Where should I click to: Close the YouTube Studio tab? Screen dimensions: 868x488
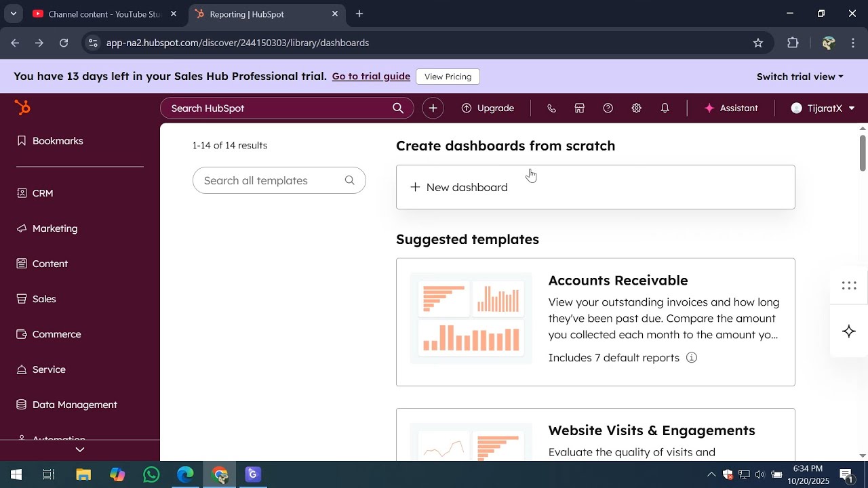(x=174, y=14)
